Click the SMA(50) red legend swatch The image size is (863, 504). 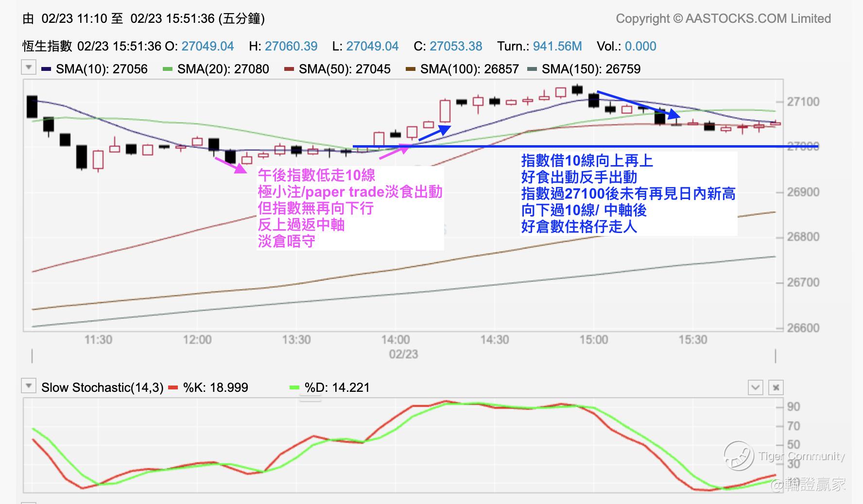[289, 69]
